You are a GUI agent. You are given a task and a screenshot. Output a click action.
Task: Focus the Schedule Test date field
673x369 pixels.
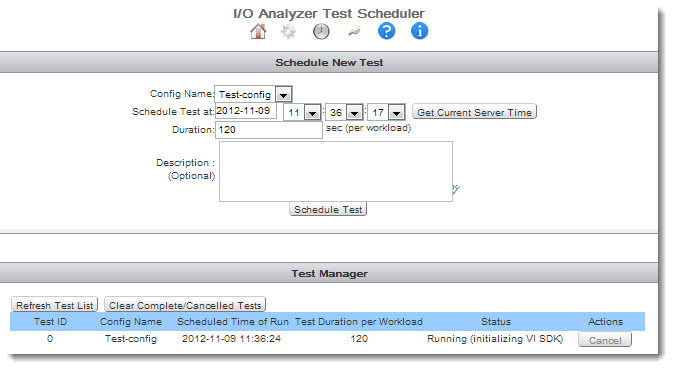pos(246,111)
